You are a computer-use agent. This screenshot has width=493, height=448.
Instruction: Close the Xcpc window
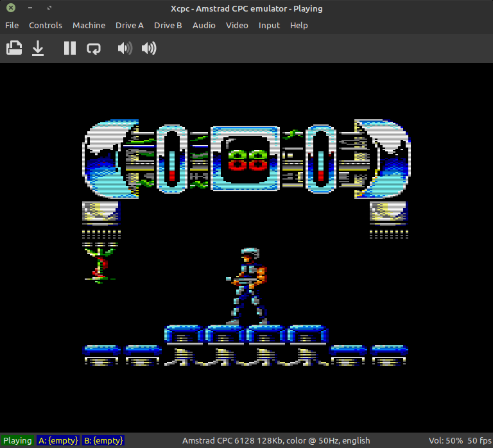click(x=11, y=8)
